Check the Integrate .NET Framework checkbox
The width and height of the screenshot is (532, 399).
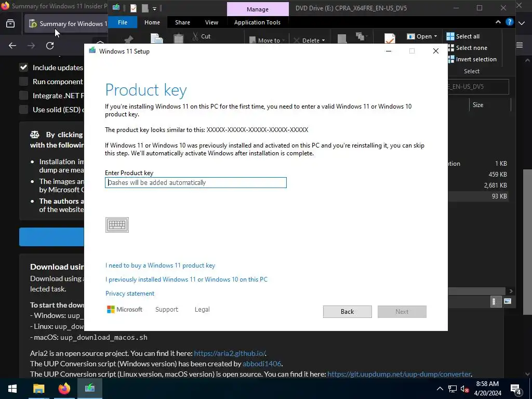click(x=23, y=96)
